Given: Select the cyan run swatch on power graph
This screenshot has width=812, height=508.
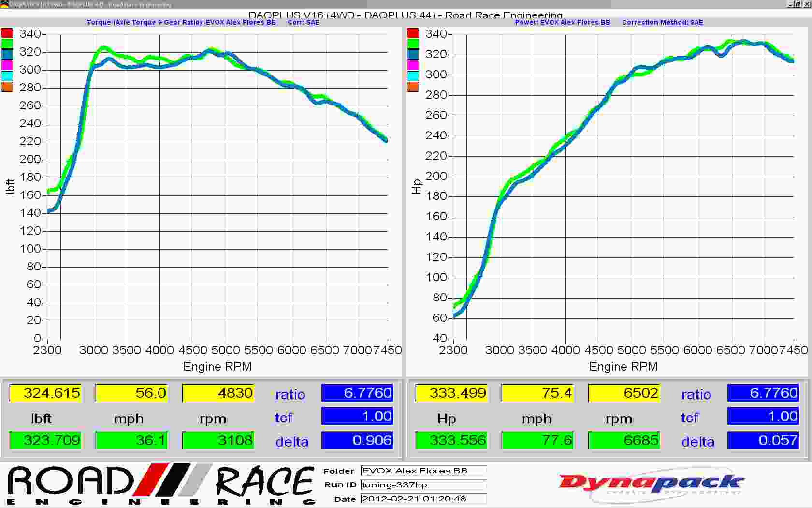Looking at the screenshot, I should point(413,76).
